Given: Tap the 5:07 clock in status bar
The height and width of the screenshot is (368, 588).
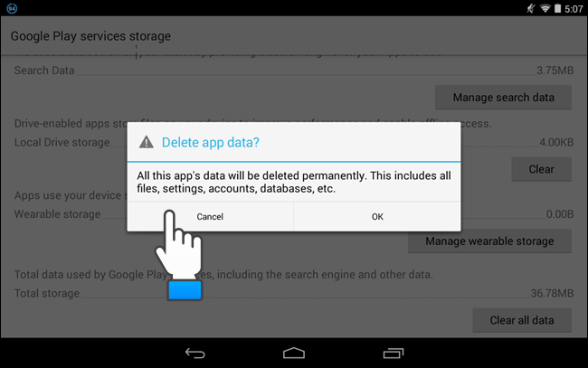Looking at the screenshot, I should tap(573, 8).
